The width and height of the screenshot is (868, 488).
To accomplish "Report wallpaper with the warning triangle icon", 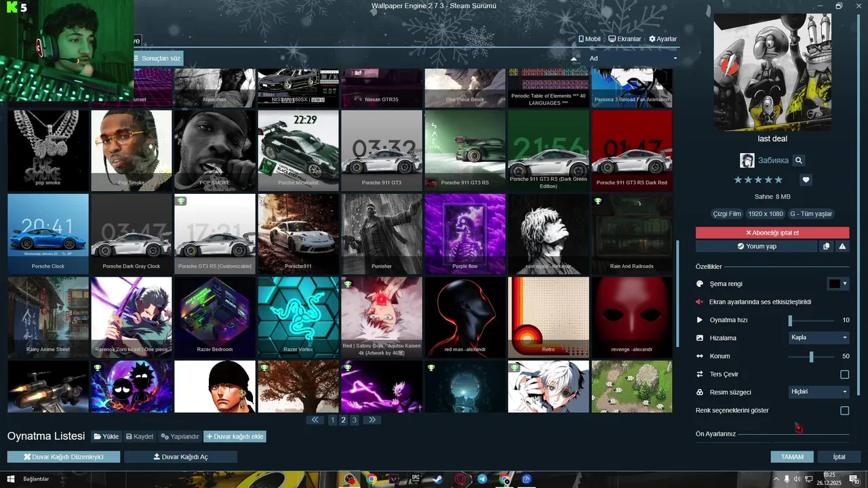I will pos(842,246).
